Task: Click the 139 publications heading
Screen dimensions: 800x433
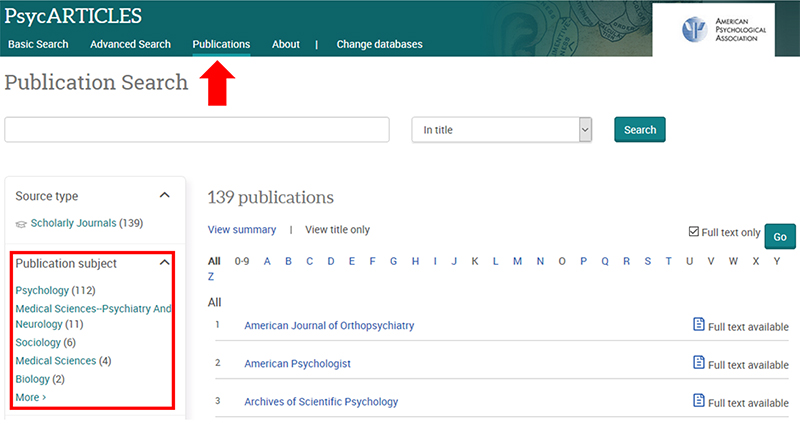Action: tap(270, 197)
